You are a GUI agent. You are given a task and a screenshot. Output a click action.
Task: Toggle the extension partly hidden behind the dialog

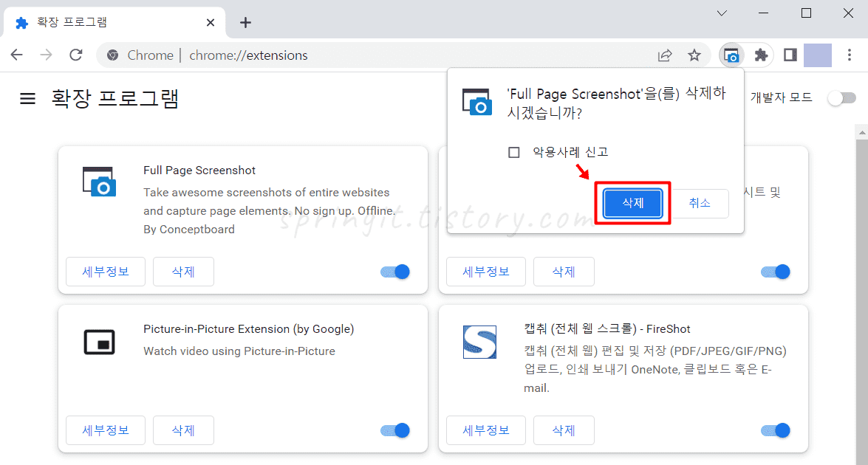tap(776, 272)
